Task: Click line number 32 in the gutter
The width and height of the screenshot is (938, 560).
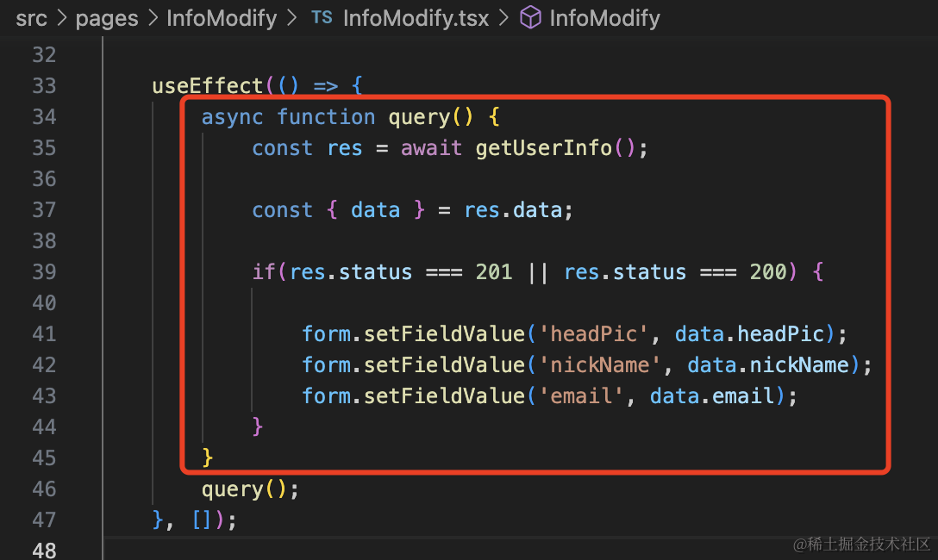Action: click(44, 55)
